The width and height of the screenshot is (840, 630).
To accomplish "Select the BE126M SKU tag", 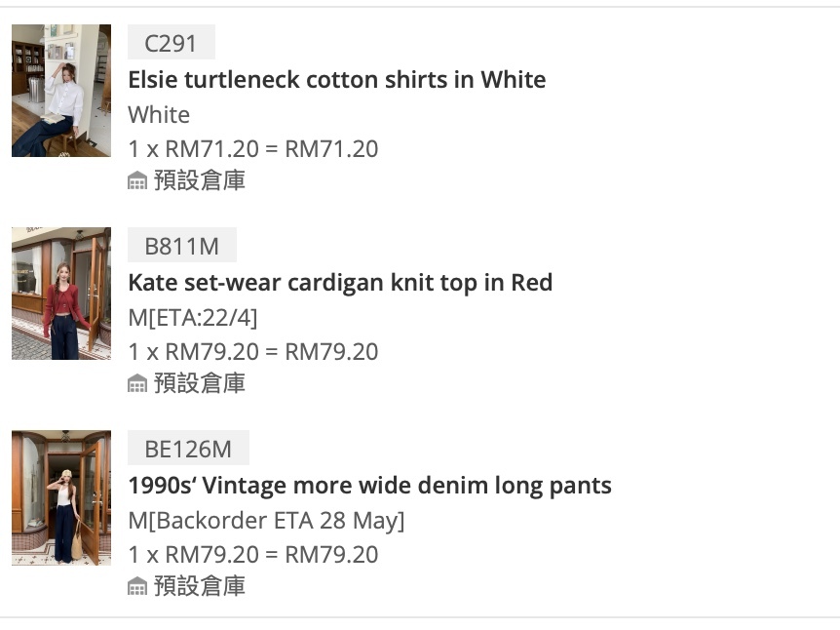I will [x=189, y=448].
